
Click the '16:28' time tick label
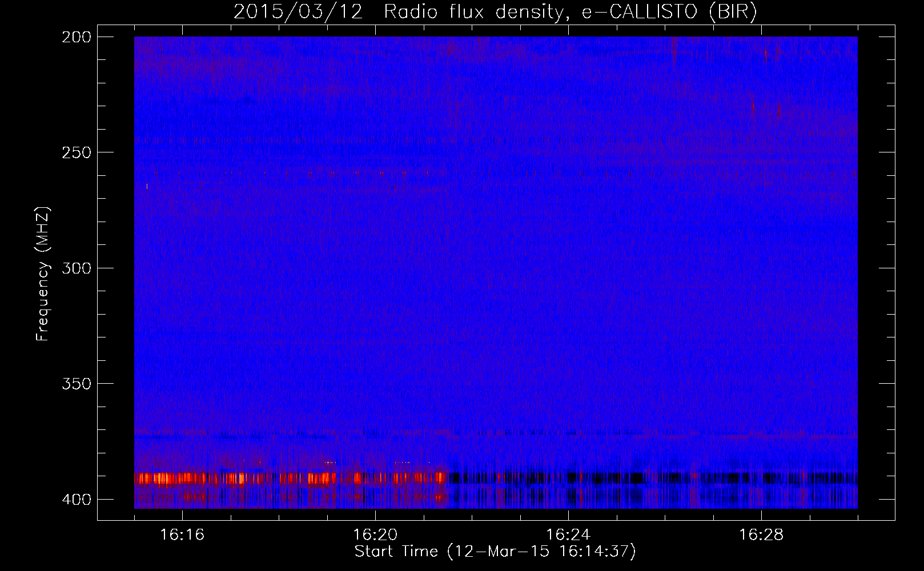[761, 535]
